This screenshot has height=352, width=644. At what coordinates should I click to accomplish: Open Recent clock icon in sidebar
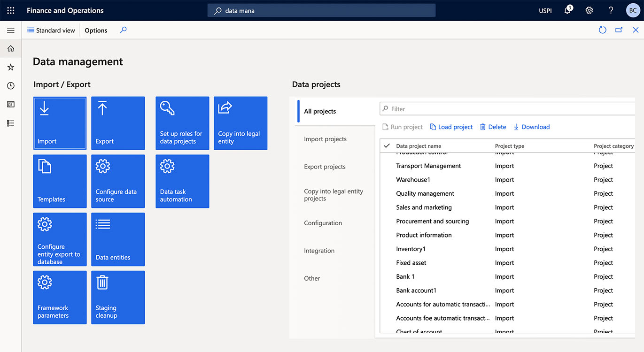[x=10, y=86]
